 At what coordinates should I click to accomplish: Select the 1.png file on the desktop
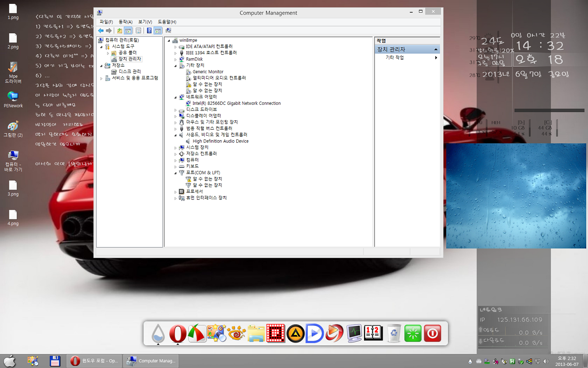point(13,12)
